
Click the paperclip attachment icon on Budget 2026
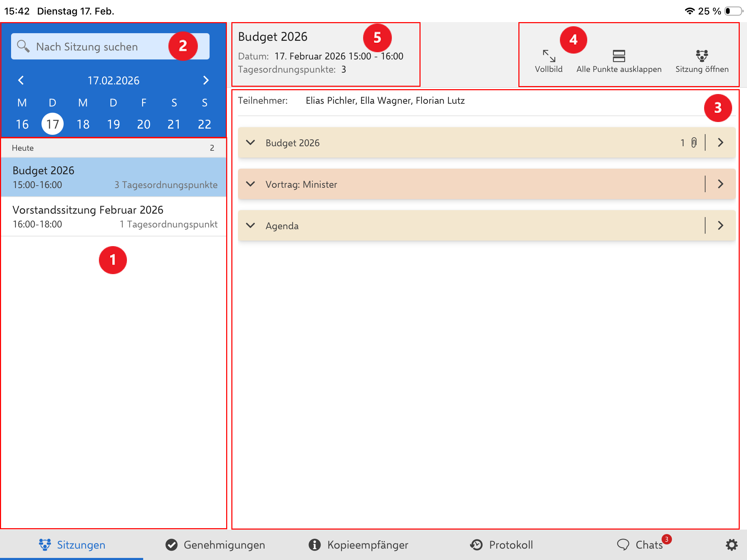pos(694,143)
